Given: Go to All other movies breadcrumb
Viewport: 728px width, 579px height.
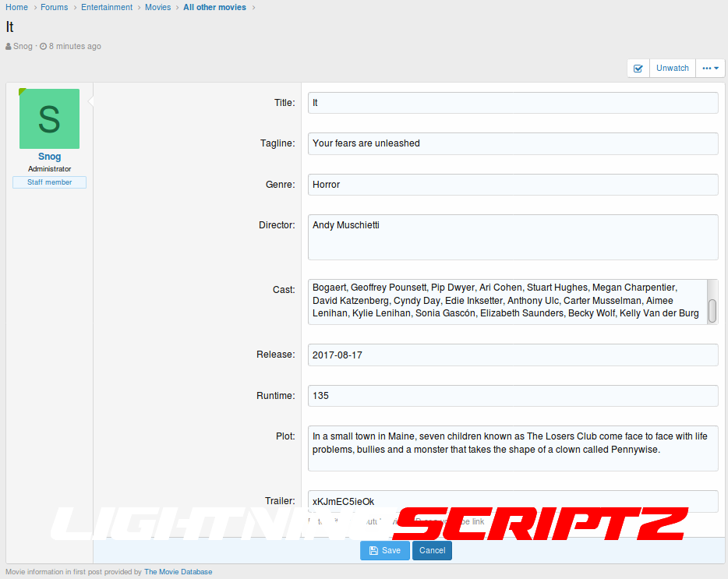Looking at the screenshot, I should point(214,8).
